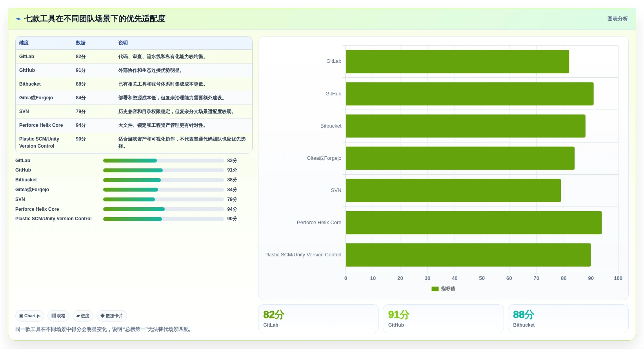Viewport: 644px width, 349px height.
Task: Click the SVN bar in the chart
Action: (x=453, y=190)
